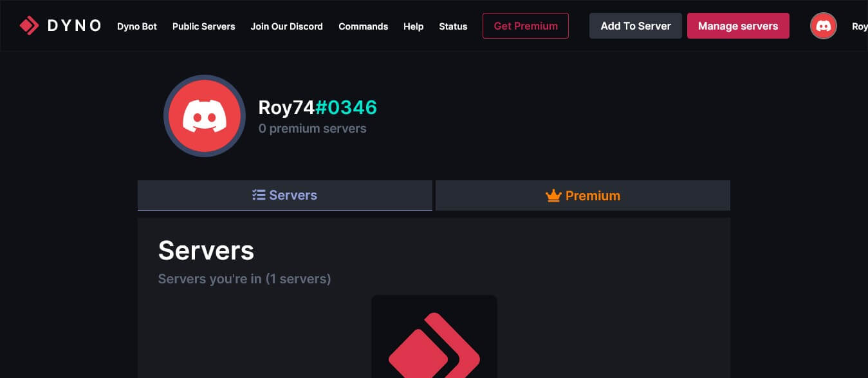The width and height of the screenshot is (868, 378).
Task: Check the Status page link
Action: (x=453, y=26)
